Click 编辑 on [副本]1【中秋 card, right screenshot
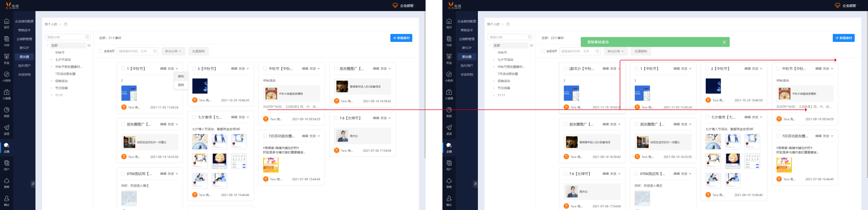The height and width of the screenshot is (210, 868). pos(606,69)
